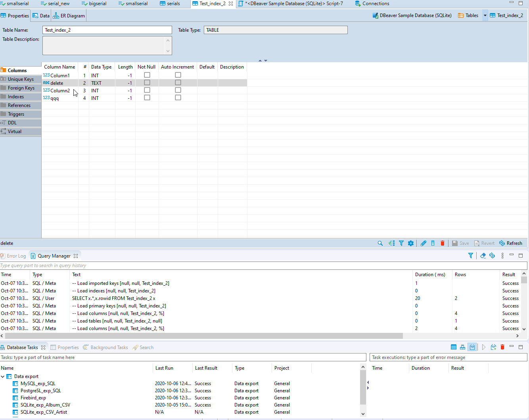Run the selected task with the play icon
This screenshot has height=420, width=529.
pos(483,347)
